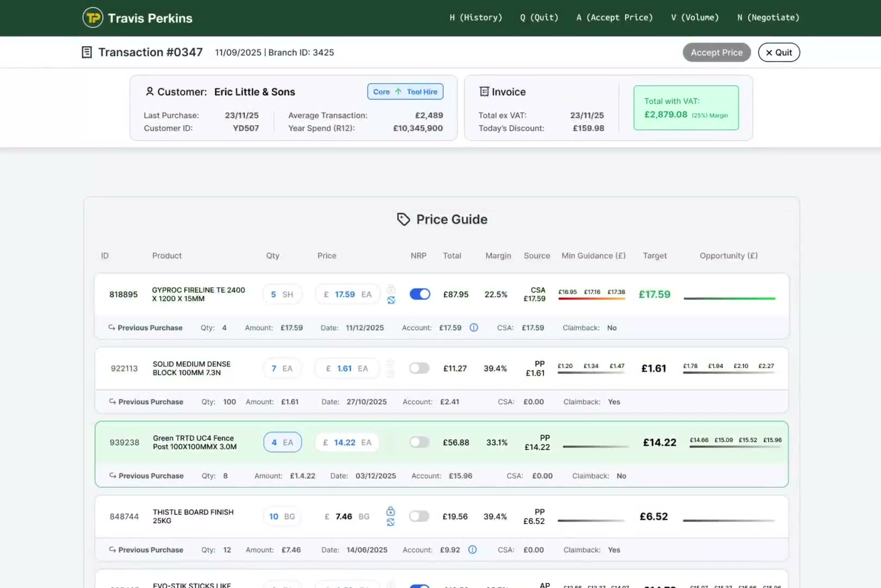The height and width of the screenshot is (588, 881).
Task: Click the transaction receipt icon beside Transaction #0347
Action: click(x=86, y=52)
